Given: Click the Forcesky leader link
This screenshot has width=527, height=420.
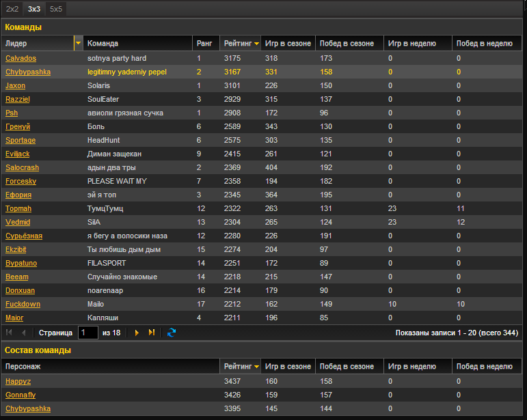Looking at the screenshot, I should click(x=21, y=181).
